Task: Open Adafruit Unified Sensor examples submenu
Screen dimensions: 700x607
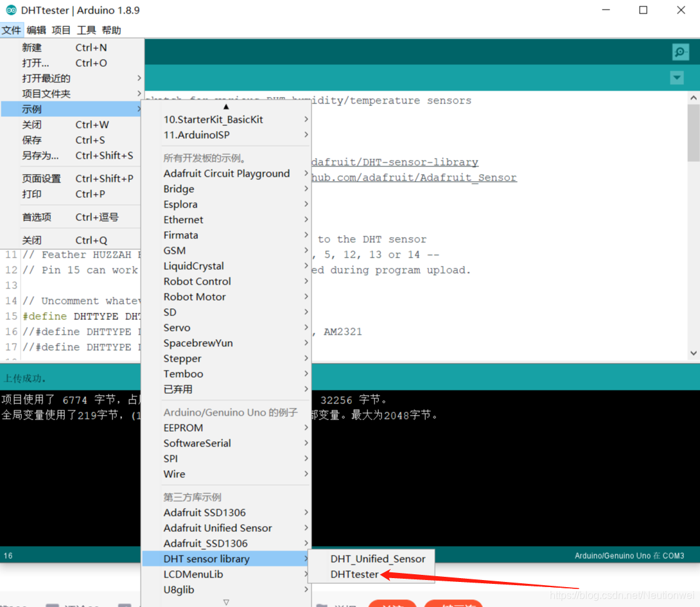Action: click(226, 528)
